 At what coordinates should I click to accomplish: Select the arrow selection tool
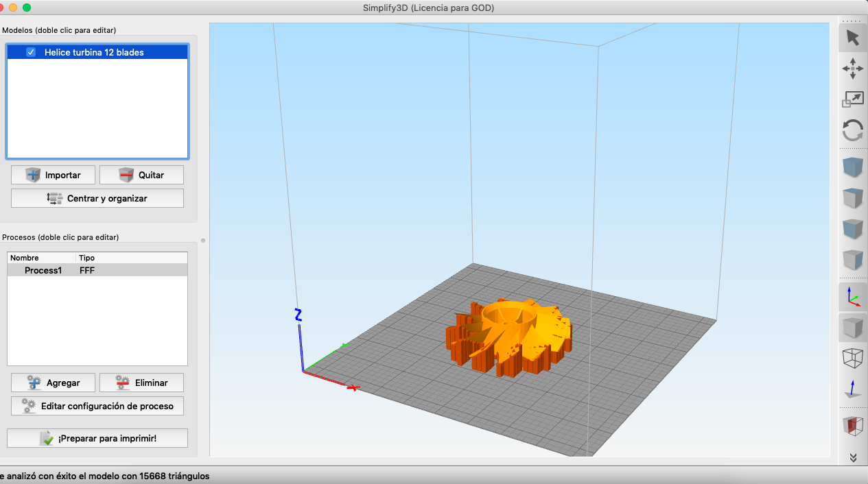tap(852, 37)
